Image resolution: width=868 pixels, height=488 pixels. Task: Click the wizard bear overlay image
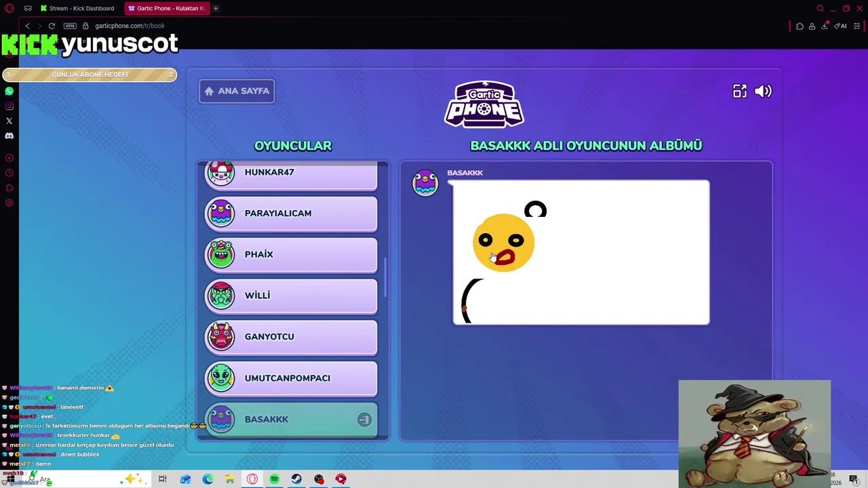pos(755,434)
